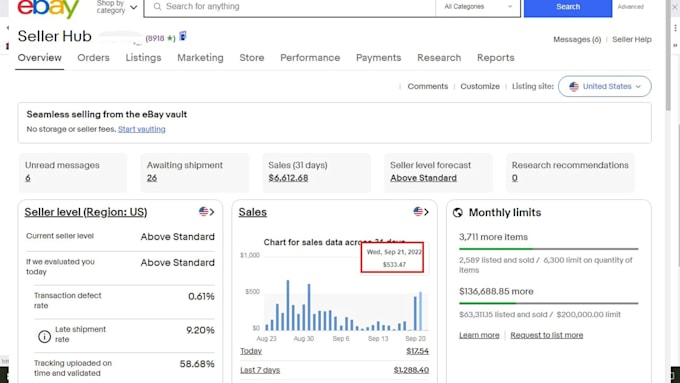Go to the Payments tab
This screenshot has width=680, height=383.
tap(378, 58)
